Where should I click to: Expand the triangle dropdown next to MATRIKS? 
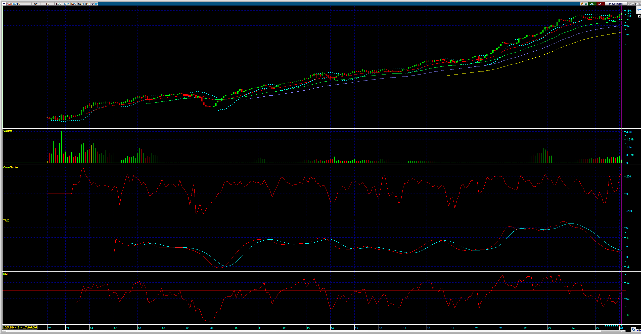point(629,4)
